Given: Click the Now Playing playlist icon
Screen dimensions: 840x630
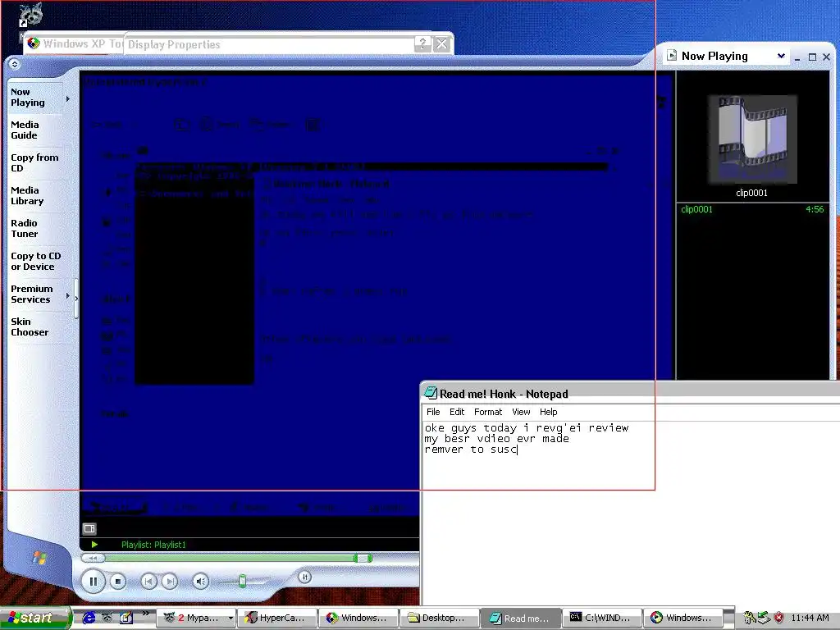Looking at the screenshot, I should pyautogui.click(x=671, y=55).
